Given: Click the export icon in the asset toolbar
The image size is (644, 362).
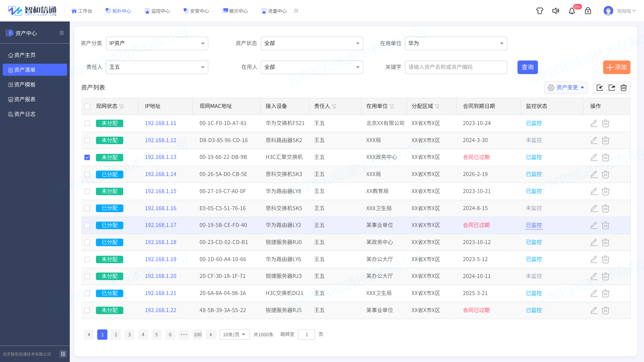Looking at the screenshot, I should click(612, 87).
